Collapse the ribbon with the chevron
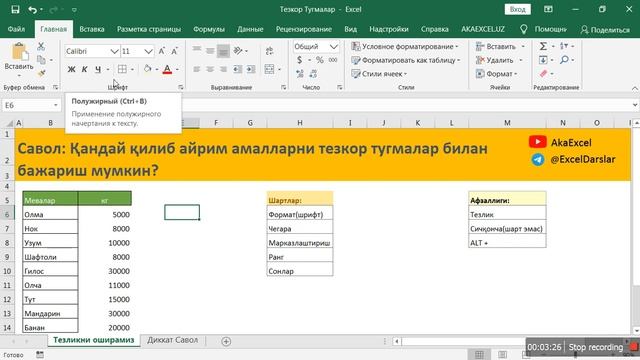 (635, 88)
